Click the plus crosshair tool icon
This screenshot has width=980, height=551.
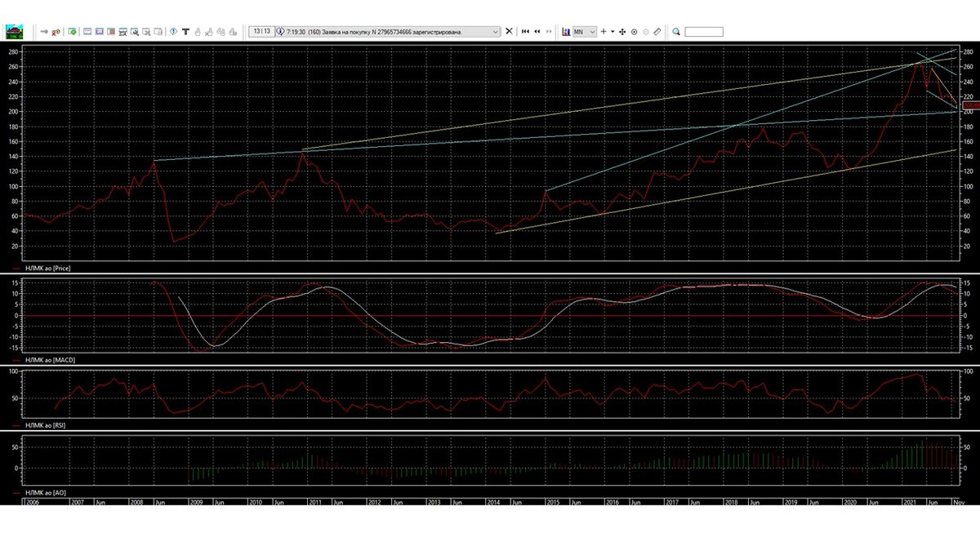[604, 31]
